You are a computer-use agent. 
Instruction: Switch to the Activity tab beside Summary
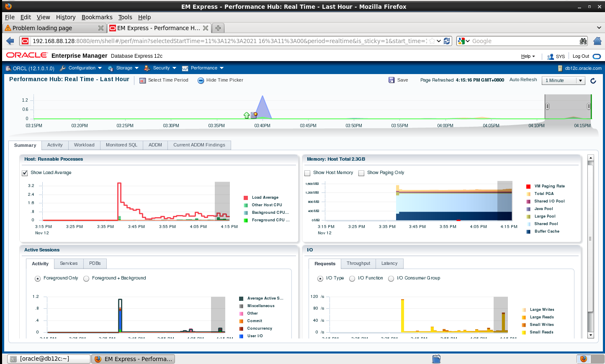click(55, 145)
